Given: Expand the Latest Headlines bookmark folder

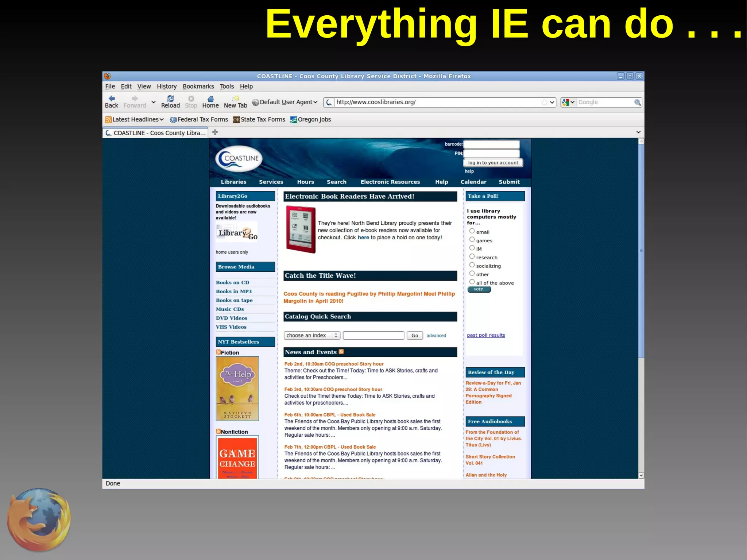Looking at the screenshot, I should 134,120.
